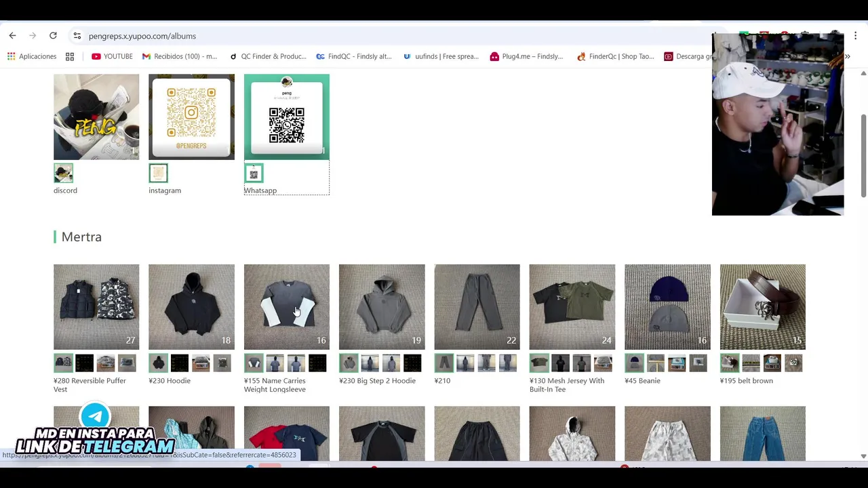Click the Mertra category heading
The height and width of the screenshot is (488, 868).
tap(81, 237)
